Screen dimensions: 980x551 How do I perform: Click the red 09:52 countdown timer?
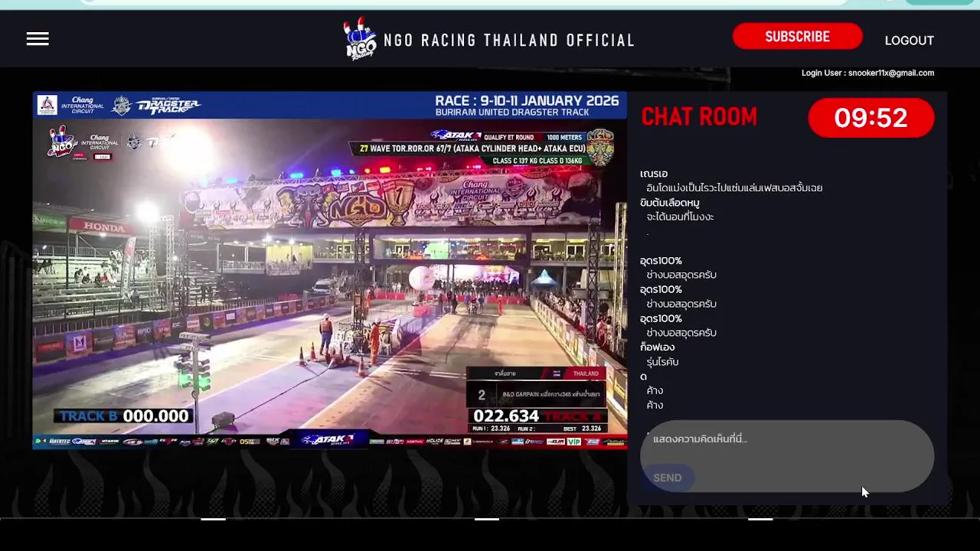tap(871, 118)
